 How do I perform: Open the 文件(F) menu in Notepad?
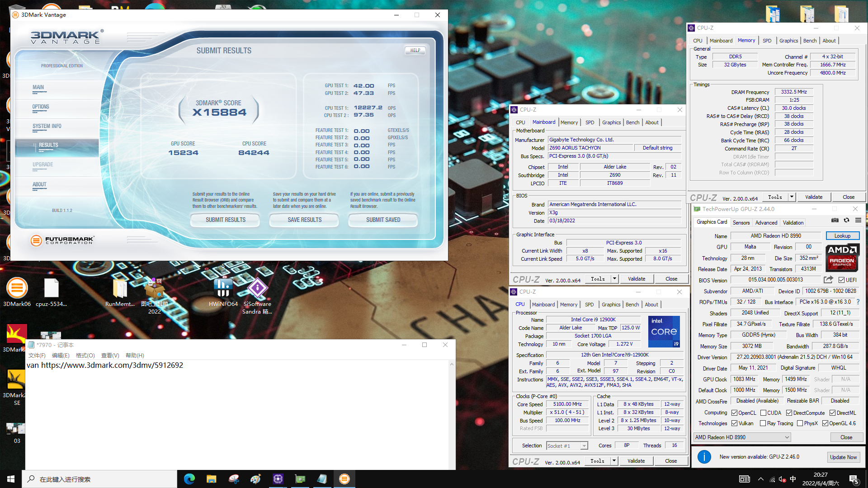tap(37, 356)
